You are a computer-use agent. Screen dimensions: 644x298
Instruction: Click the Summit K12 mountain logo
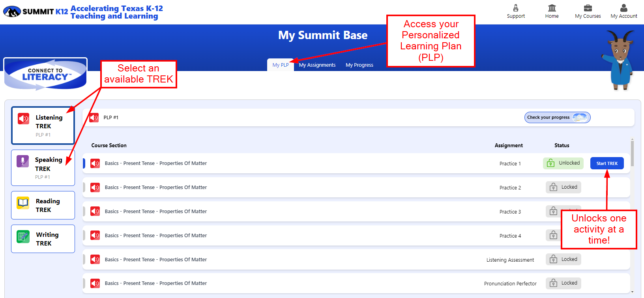[12, 11]
